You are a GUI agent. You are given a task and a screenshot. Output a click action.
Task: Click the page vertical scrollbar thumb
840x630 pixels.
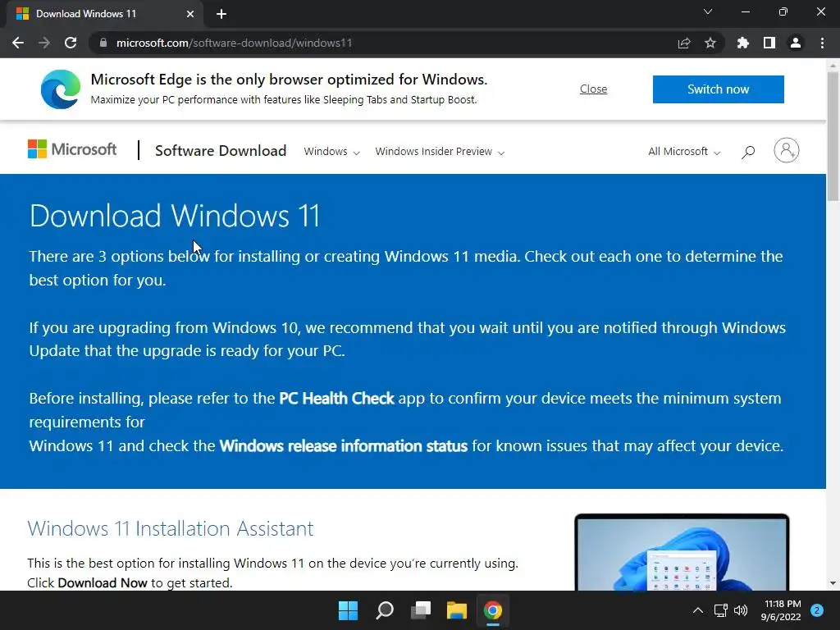pos(833,137)
